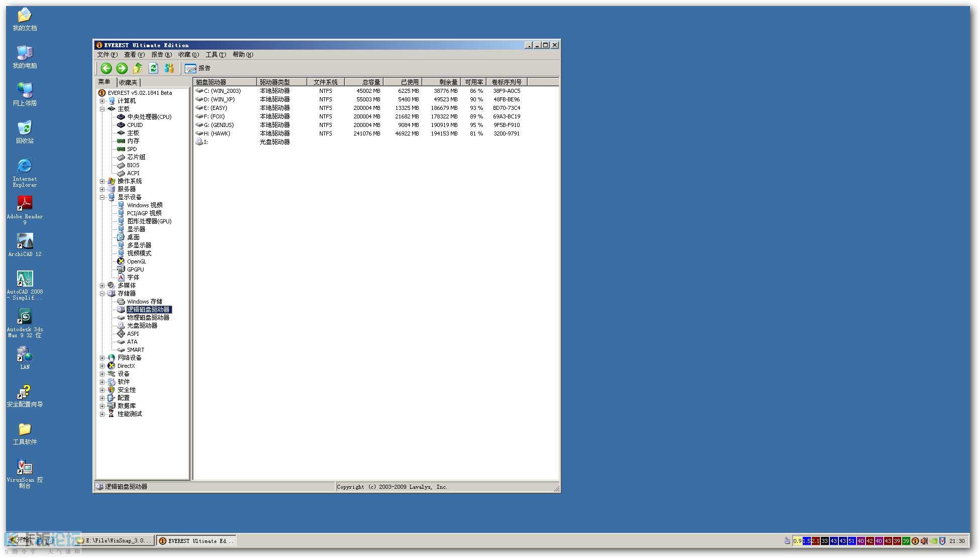Select SMART tree item
This screenshot has height=558, width=980.
pyautogui.click(x=136, y=350)
